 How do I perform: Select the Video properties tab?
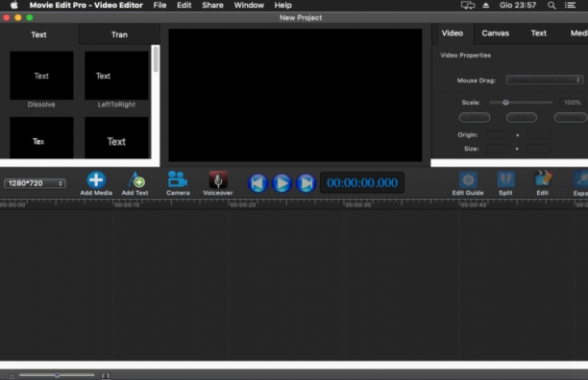tap(453, 34)
